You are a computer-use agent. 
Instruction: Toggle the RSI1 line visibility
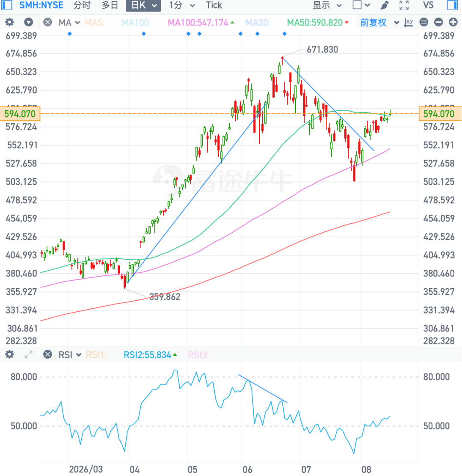(96, 355)
